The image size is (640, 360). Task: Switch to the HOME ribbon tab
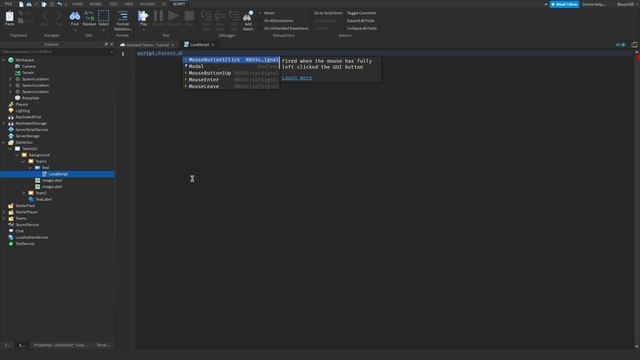[77, 4]
